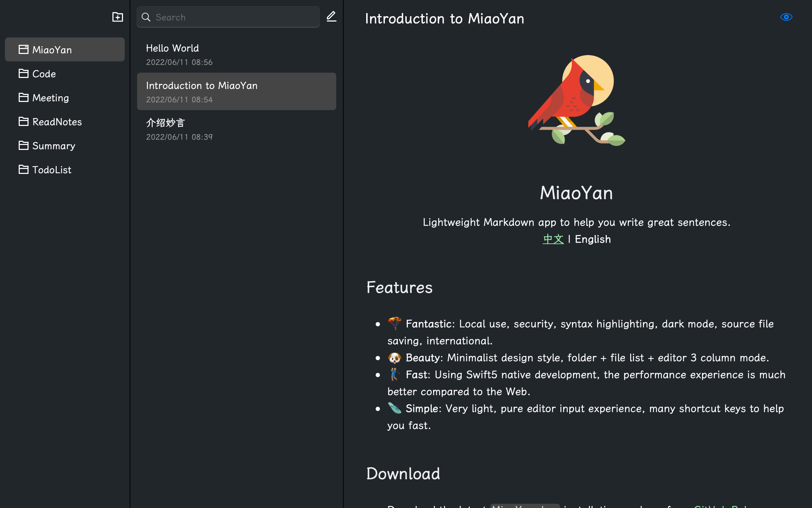
Task: Click in the Search field
Action: (228, 17)
